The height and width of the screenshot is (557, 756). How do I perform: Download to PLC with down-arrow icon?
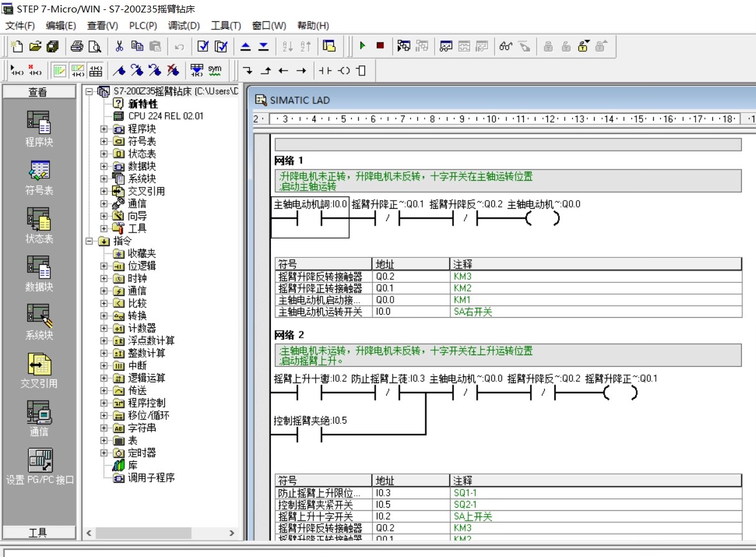coord(263,46)
